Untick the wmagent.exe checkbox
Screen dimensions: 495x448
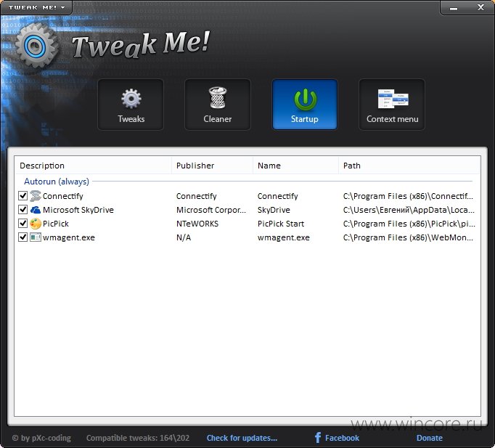[22, 237]
